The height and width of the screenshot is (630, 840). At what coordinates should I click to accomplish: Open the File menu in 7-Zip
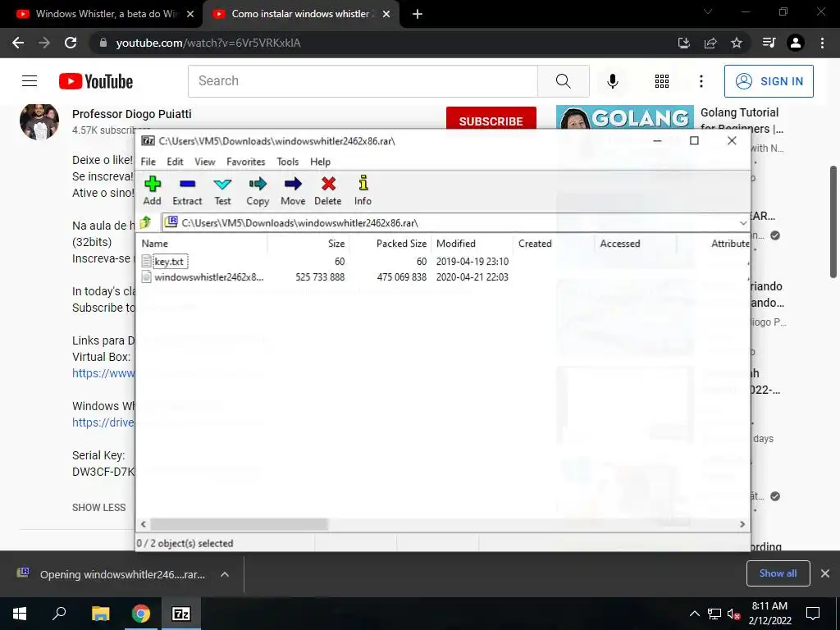148,162
